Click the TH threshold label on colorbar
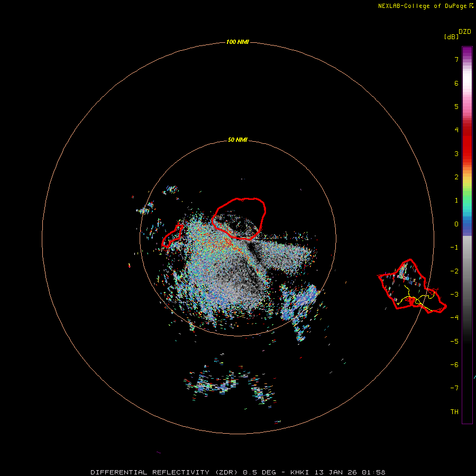The height and width of the screenshot is (476, 476). point(454,412)
